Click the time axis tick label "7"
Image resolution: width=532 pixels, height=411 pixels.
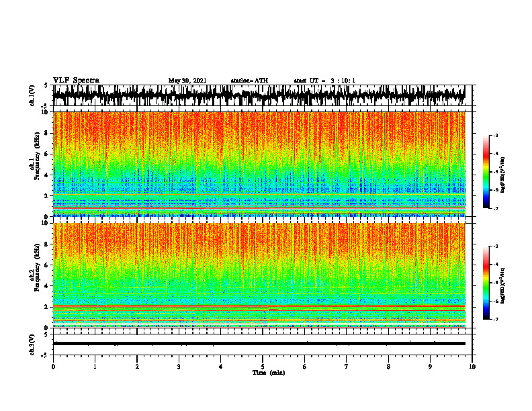tap(347, 367)
